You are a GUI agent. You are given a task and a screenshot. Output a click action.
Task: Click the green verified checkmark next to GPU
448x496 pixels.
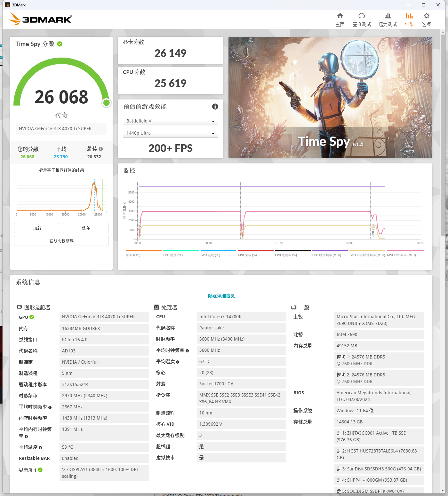point(31,317)
